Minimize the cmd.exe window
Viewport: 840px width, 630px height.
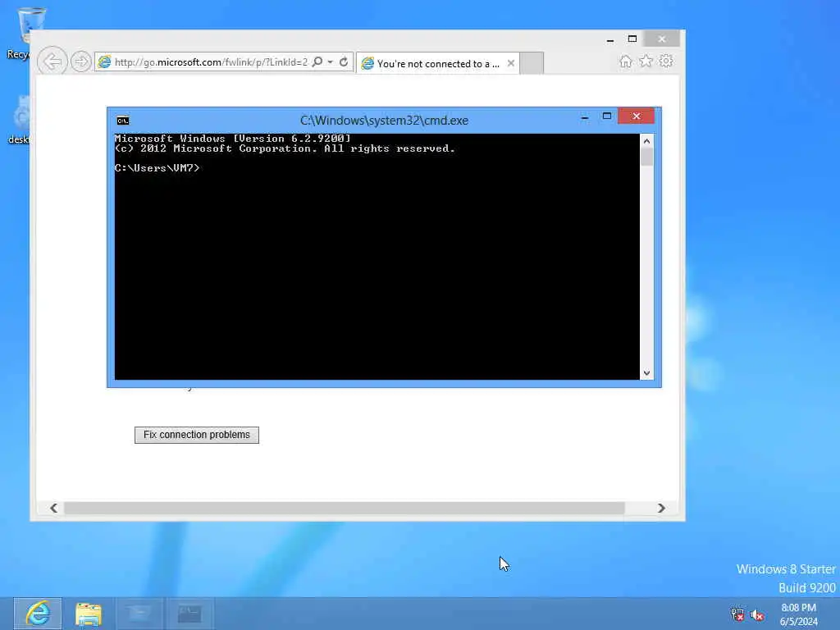click(585, 116)
